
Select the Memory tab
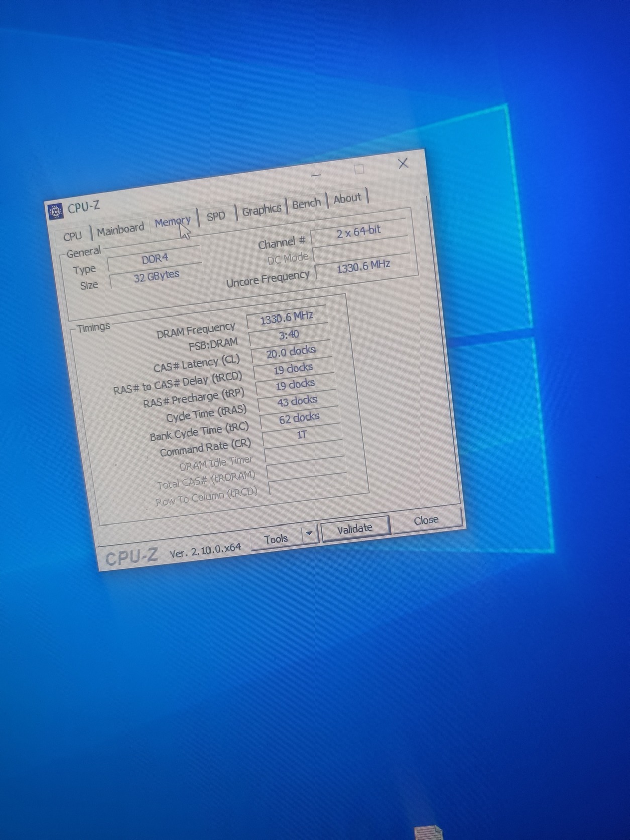point(173,222)
